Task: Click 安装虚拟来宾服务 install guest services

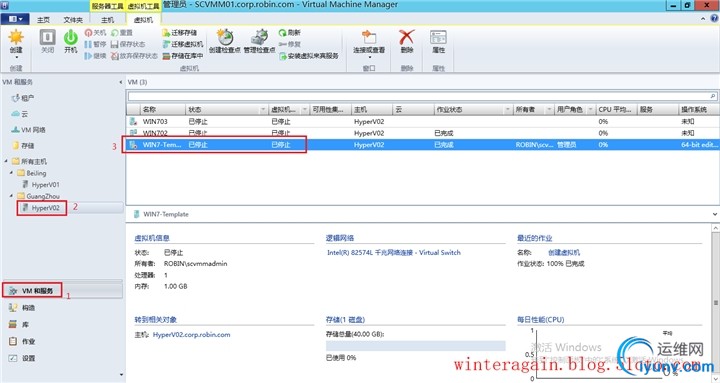Action: point(309,56)
